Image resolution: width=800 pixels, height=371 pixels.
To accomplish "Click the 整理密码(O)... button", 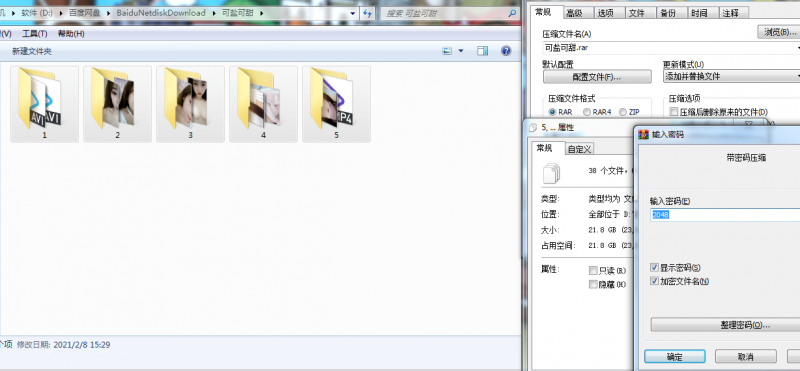I will pyautogui.click(x=725, y=325).
